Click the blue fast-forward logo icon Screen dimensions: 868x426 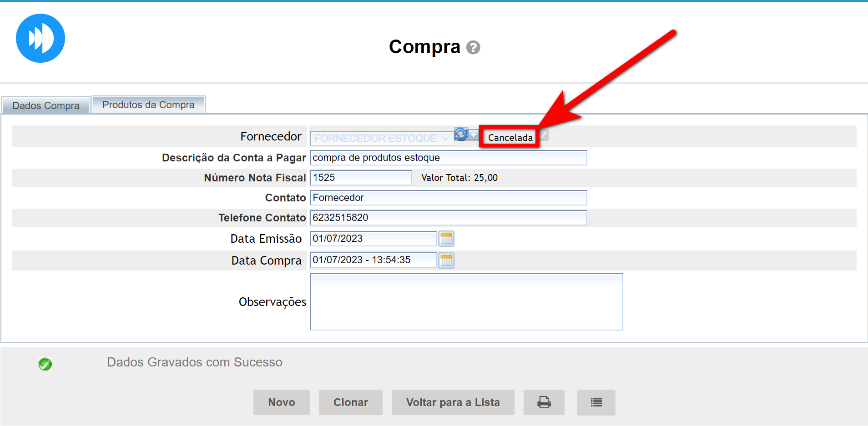40,38
